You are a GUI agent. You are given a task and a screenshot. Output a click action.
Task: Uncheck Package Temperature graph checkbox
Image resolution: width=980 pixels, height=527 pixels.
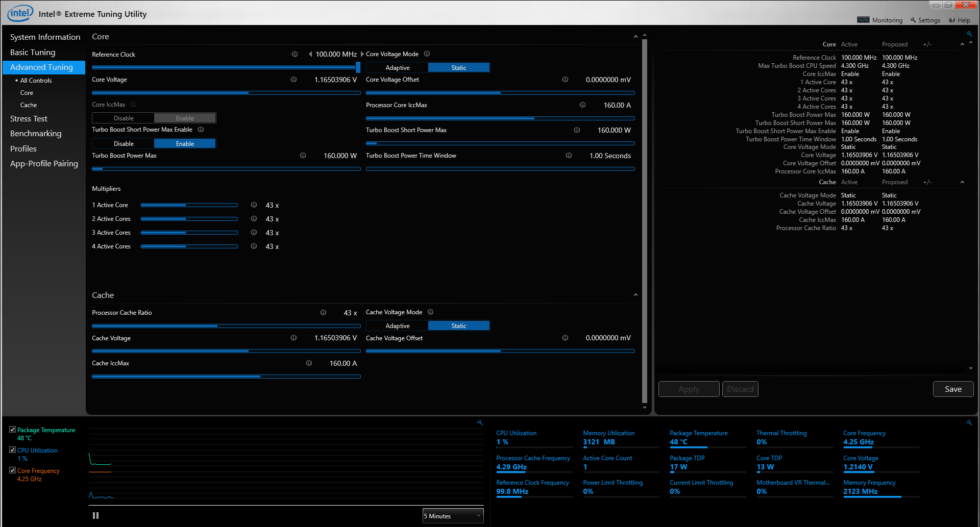pos(13,430)
